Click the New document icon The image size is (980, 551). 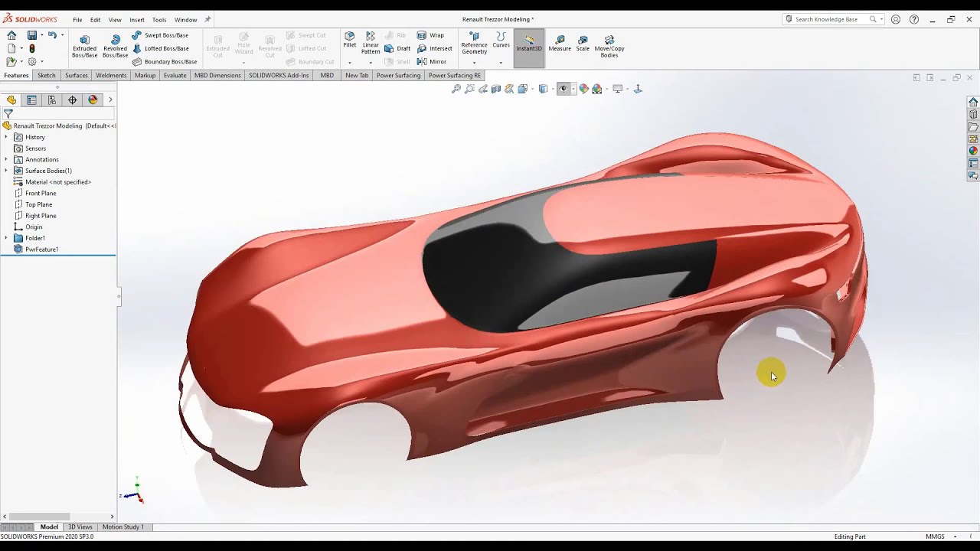(11, 48)
